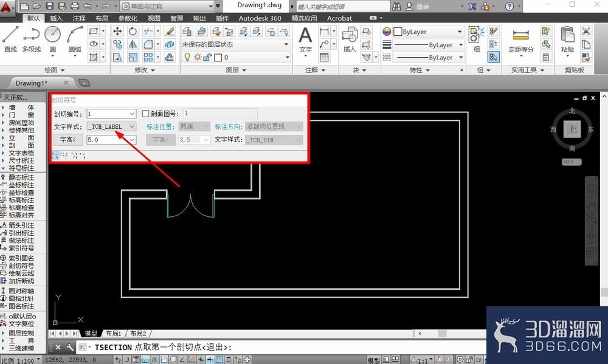Toggle the layer lock icon
The image size is (608, 364).
pyautogui.click(x=207, y=57)
